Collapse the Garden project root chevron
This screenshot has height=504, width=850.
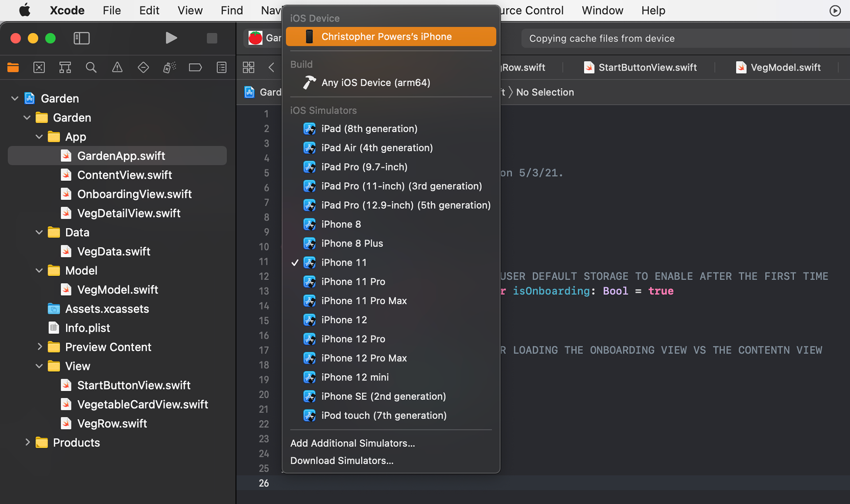coord(15,98)
